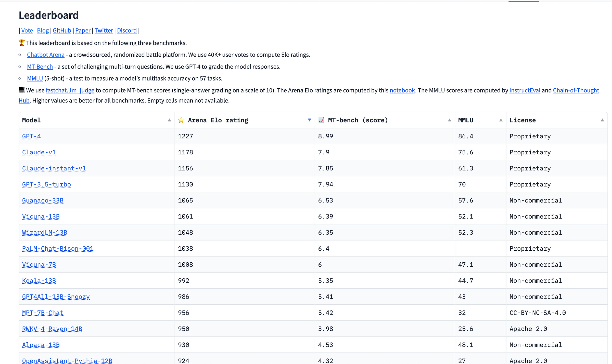Select the Elo value 1156
Image resolution: width=612 pixels, height=364 pixels.
pos(185,168)
